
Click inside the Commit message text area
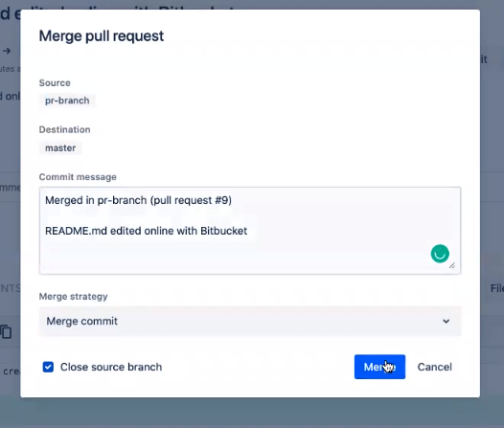point(250,231)
